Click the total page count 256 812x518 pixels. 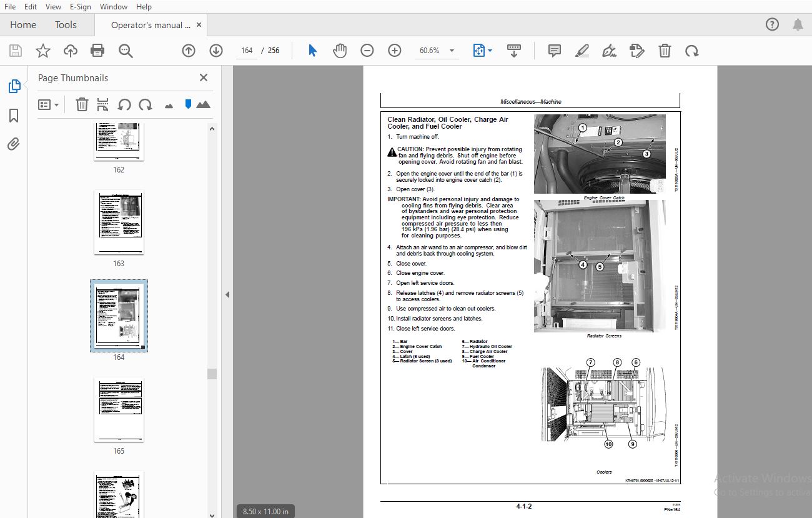pyautogui.click(x=274, y=51)
